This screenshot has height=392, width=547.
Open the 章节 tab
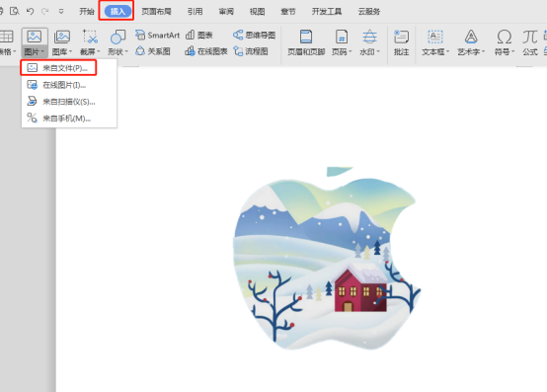click(288, 11)
